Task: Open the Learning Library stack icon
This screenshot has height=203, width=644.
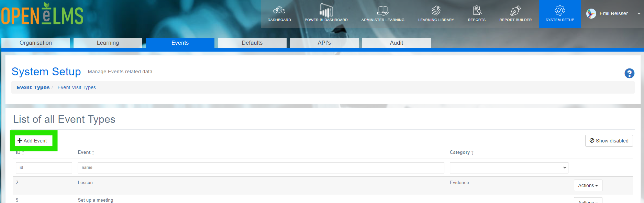Action: 436,10
